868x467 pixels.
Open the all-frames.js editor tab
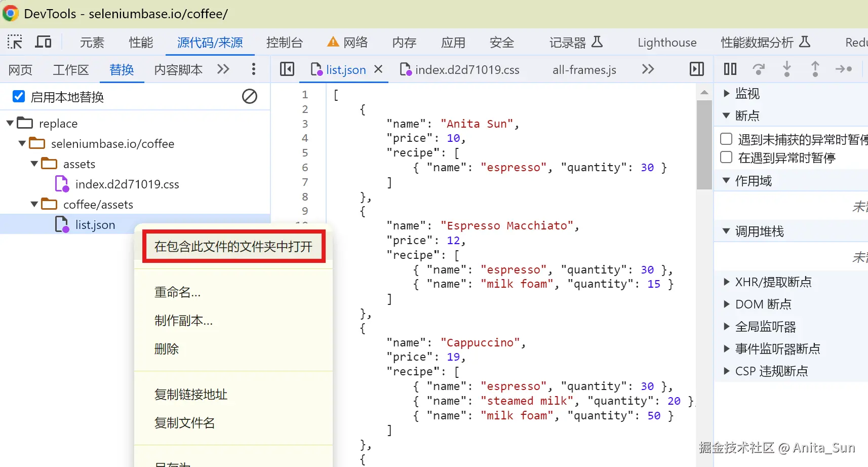point(584,69)
